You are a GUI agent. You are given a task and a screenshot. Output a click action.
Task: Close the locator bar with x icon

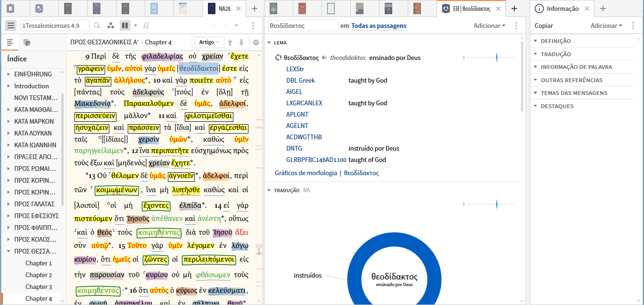pos(256,42)
